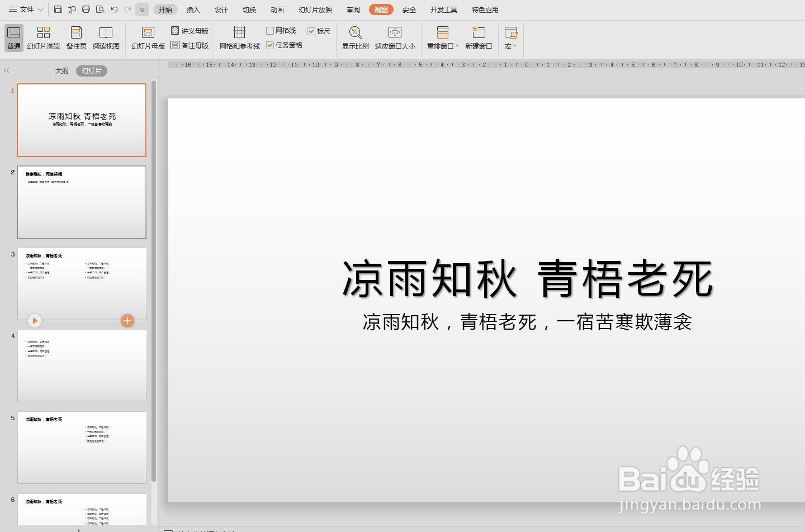Switch to 幻灯片浏览 slide sorter view
Screen dimensions: 805x532
[x=44, y=38]
